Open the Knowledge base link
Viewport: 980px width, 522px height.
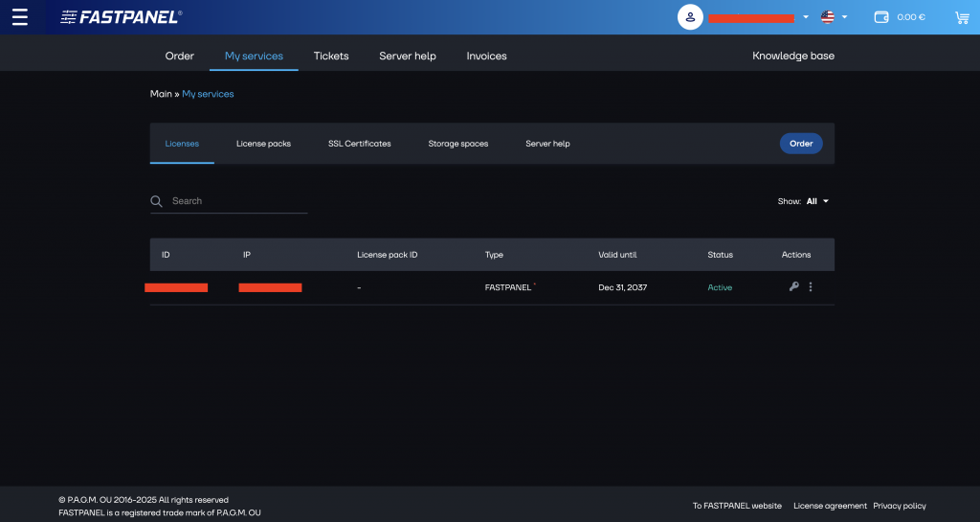792,56
